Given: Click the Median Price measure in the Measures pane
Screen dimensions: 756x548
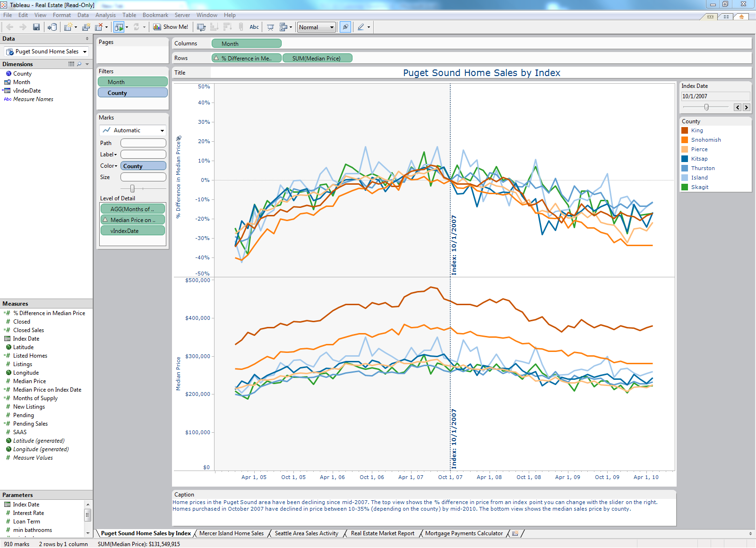Looking at the screenshot, I should [29, 381].
